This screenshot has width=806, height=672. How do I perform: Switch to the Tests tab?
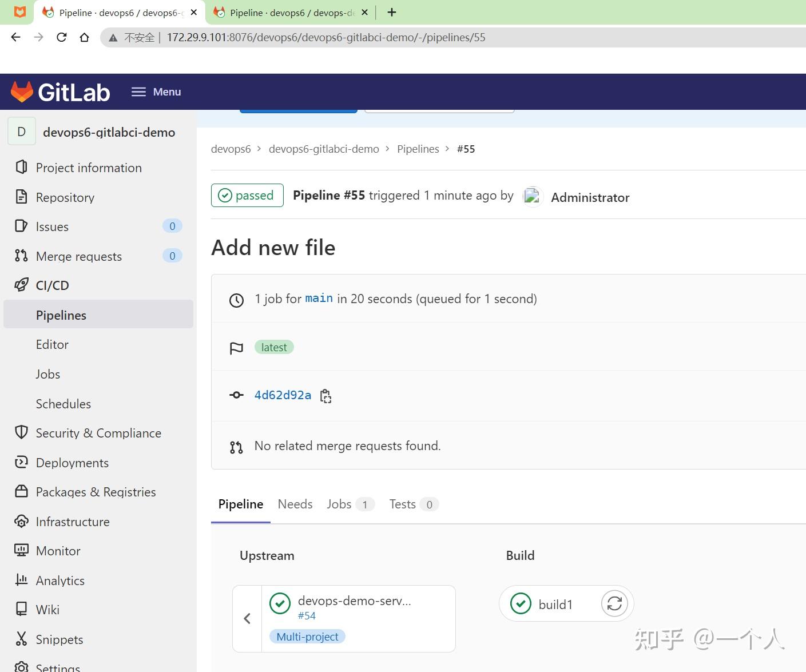click(402, 504)
